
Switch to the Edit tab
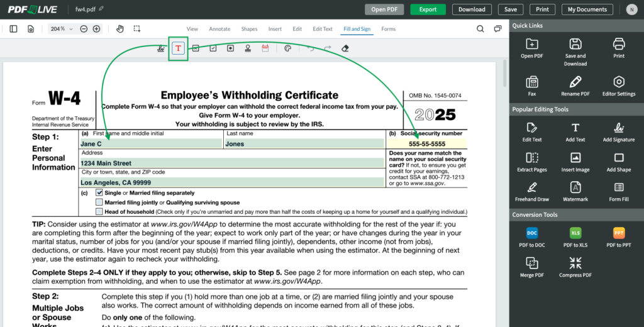point(297,29)
